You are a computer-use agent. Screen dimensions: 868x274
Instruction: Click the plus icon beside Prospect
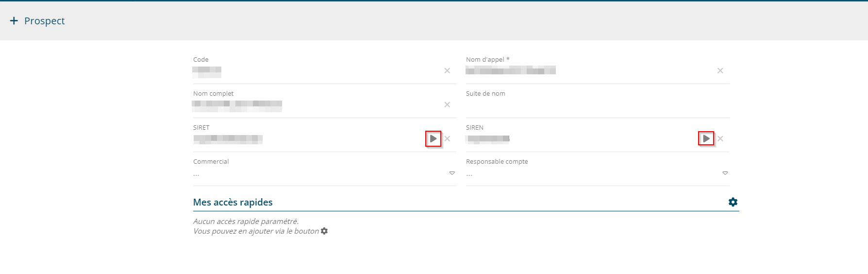tap(14, 20)
